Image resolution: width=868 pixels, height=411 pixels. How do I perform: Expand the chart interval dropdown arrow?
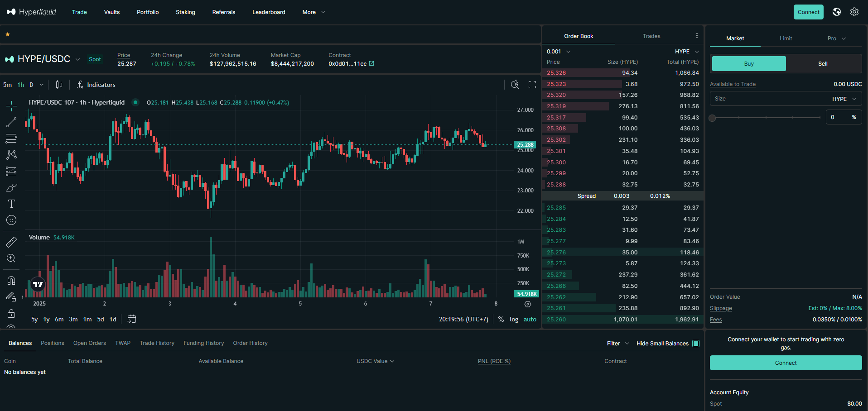[42, 85]
